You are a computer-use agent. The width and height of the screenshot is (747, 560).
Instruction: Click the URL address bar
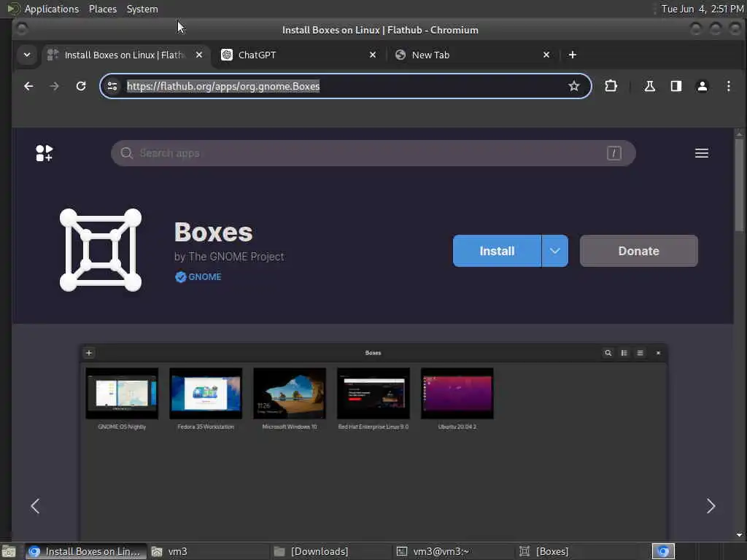pos(345,86)
